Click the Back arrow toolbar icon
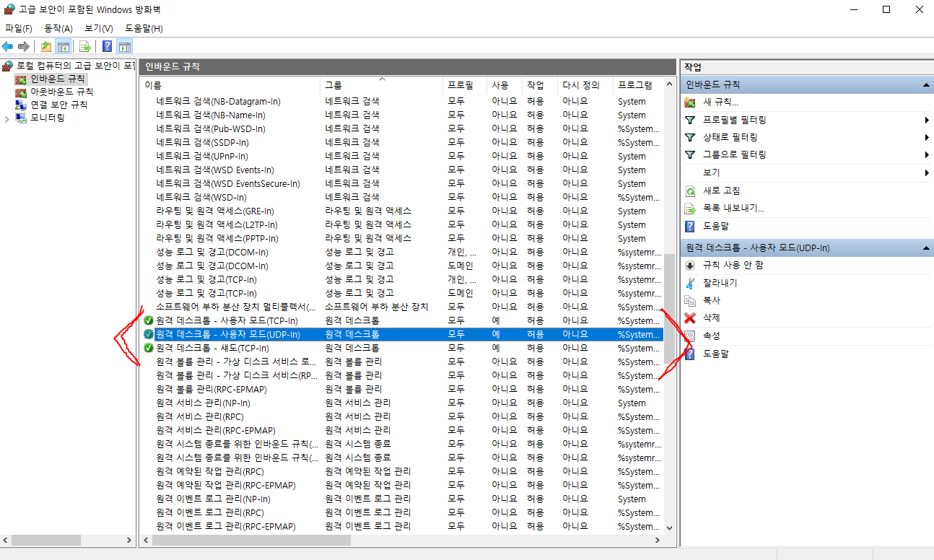 click(7, 46)
